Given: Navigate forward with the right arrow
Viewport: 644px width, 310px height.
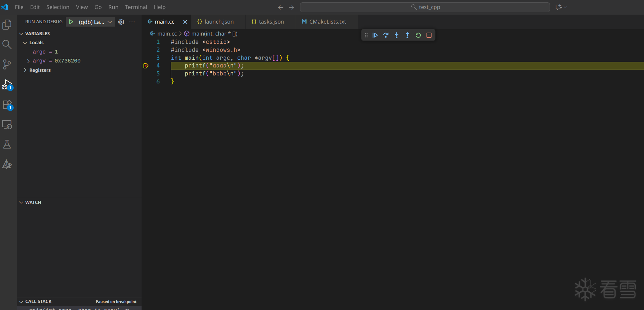Looking at the screenshot, I should pyautogui.click(x=291, y=7).
